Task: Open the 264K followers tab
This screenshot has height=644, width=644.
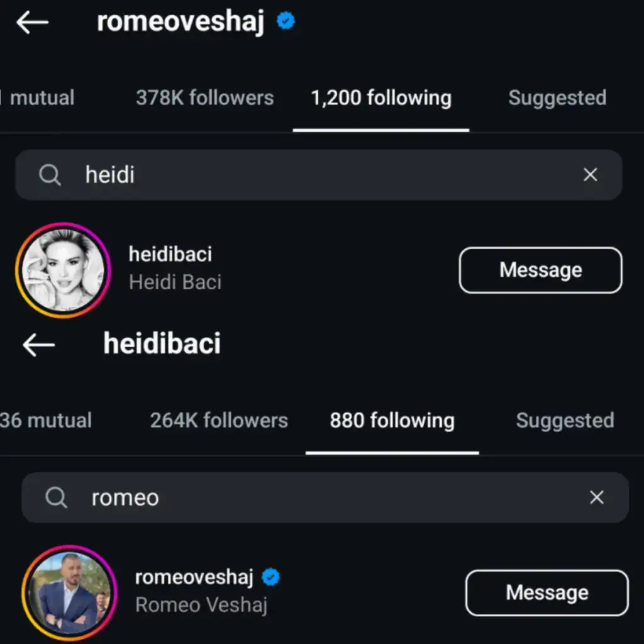Action: pyautogui.click(x=219, y=421)
